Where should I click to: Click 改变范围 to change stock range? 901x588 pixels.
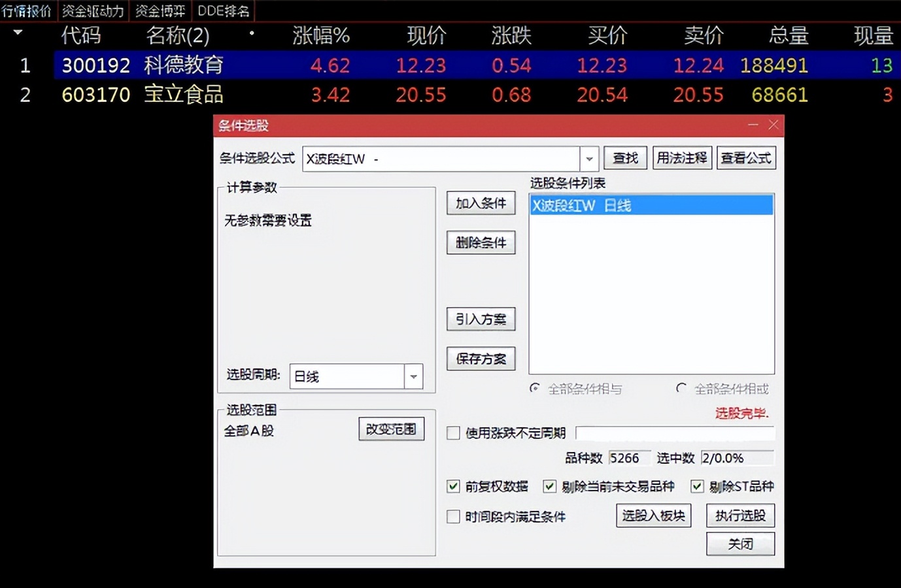[391, 429]
